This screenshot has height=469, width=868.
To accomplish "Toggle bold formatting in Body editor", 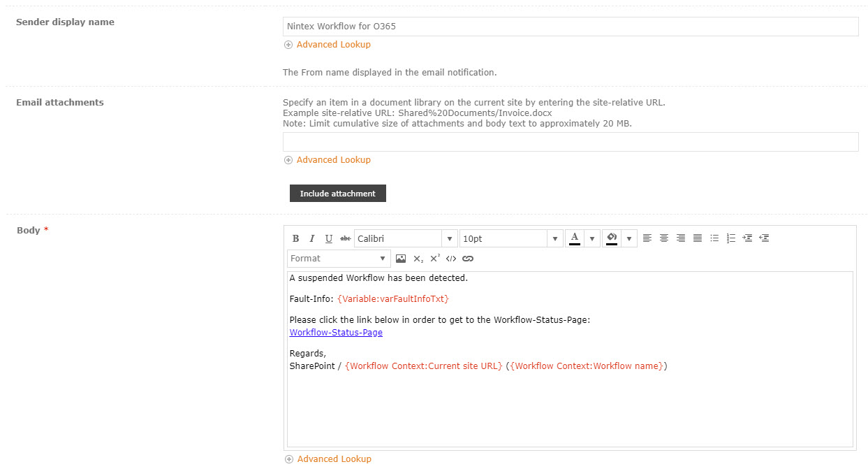I will click(x=295, y=238).
